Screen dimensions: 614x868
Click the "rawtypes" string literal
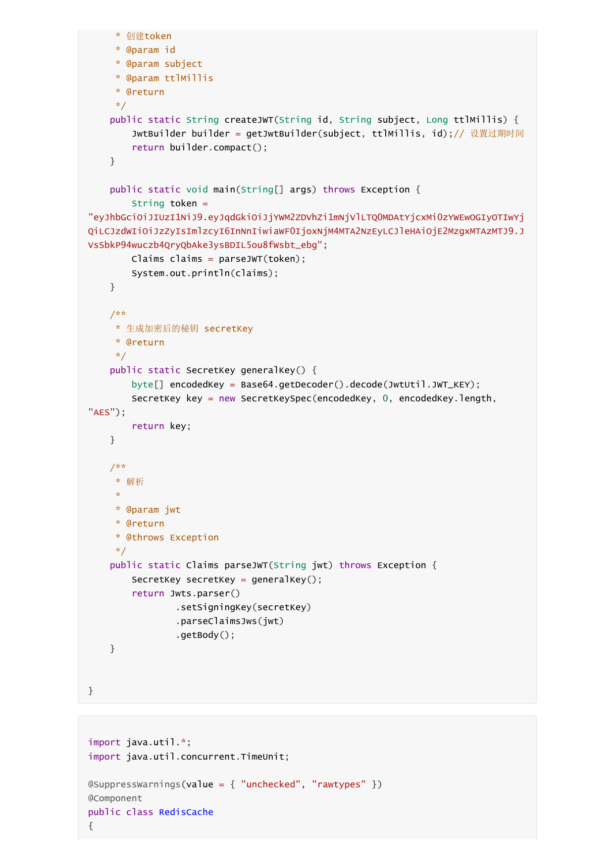[339, 784]
